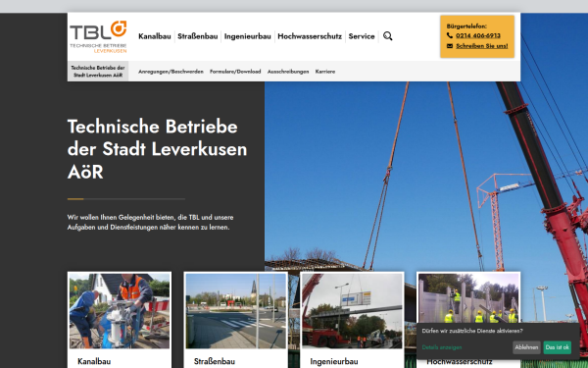Decline cookies with Ablehnen button

click(x=526, y=347)
